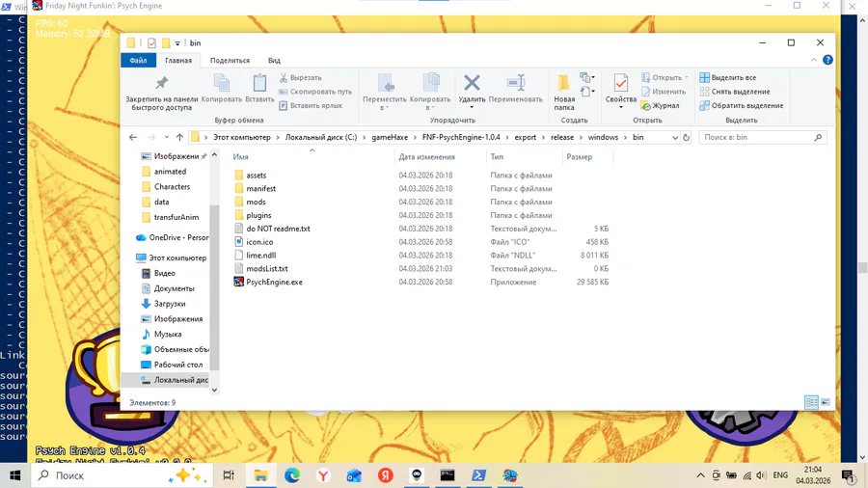Click release in the address breadcrumb
This screenshot has height=488, width=868.
(x=562, y=137)
